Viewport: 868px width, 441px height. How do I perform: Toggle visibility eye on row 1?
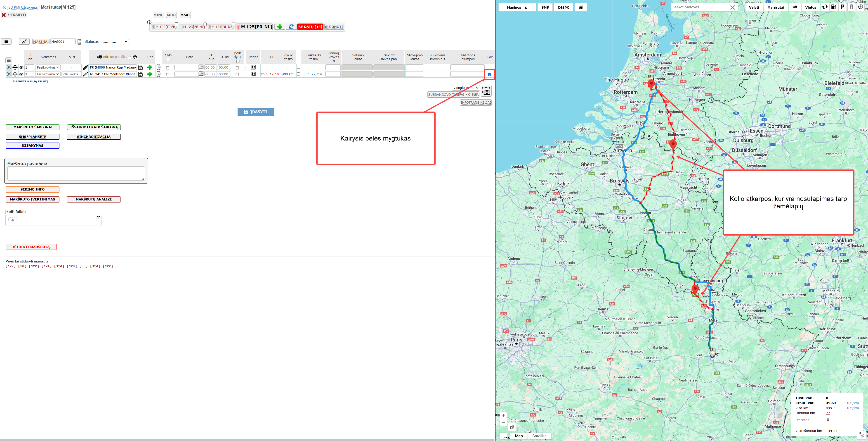tap(21, 67)
